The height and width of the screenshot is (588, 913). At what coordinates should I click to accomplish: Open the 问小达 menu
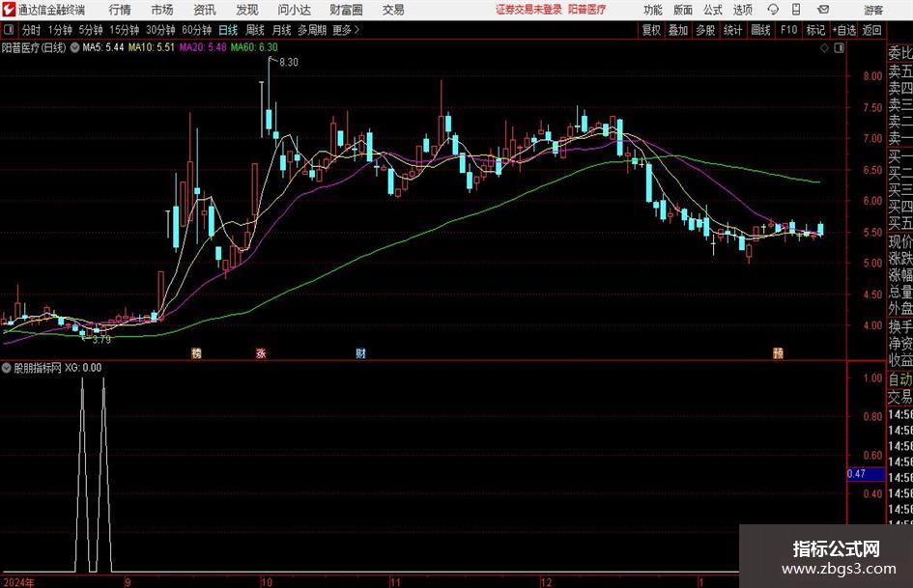294,10
